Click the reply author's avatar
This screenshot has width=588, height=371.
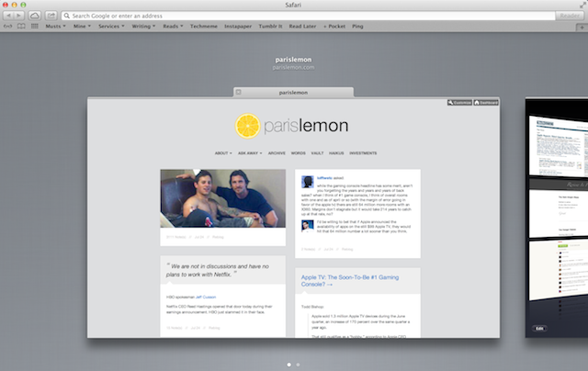[308, 226]
